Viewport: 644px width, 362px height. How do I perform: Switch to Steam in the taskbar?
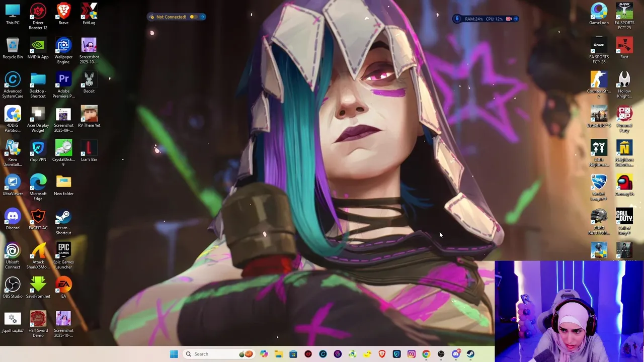tap(470, 354)
